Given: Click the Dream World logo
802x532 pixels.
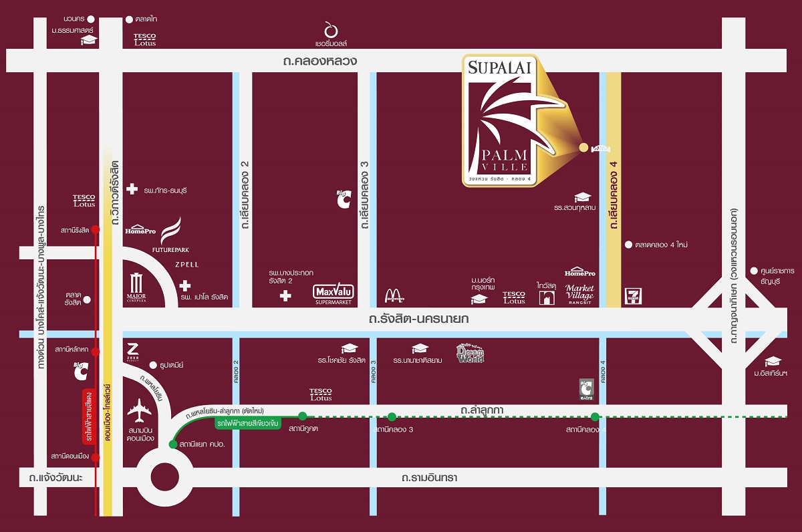Looking at the screenshot, I should tap(469, 352).
